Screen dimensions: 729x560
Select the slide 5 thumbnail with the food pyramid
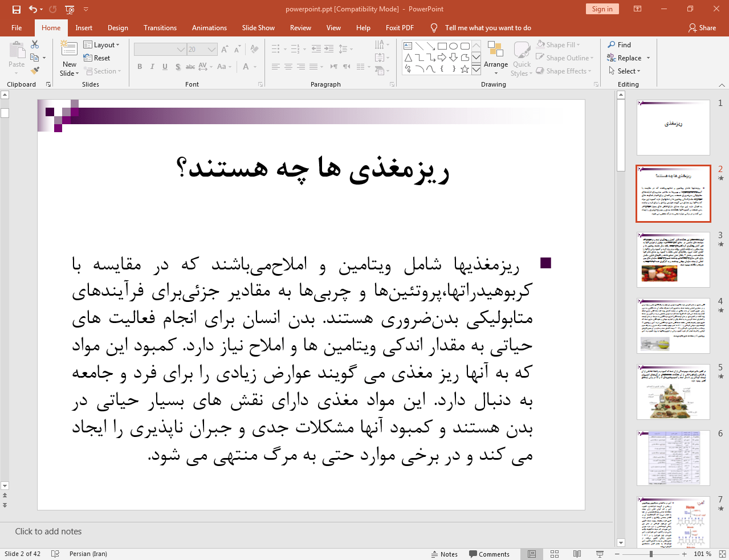click(x=673, y=392)
